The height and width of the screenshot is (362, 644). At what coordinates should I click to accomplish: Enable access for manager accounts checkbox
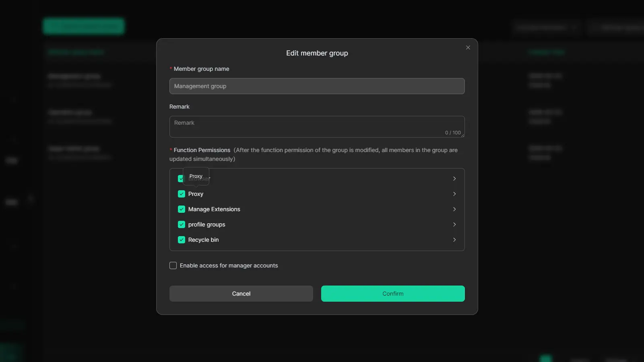[x=173, y=265]
